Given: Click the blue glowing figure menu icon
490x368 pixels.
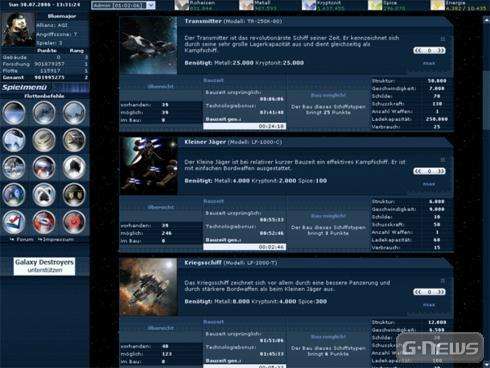Looking at the screenshot, I should [x=14, y=195].
